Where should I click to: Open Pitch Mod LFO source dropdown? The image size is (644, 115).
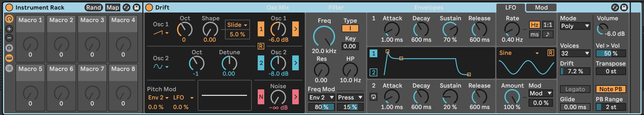[183, 97]
